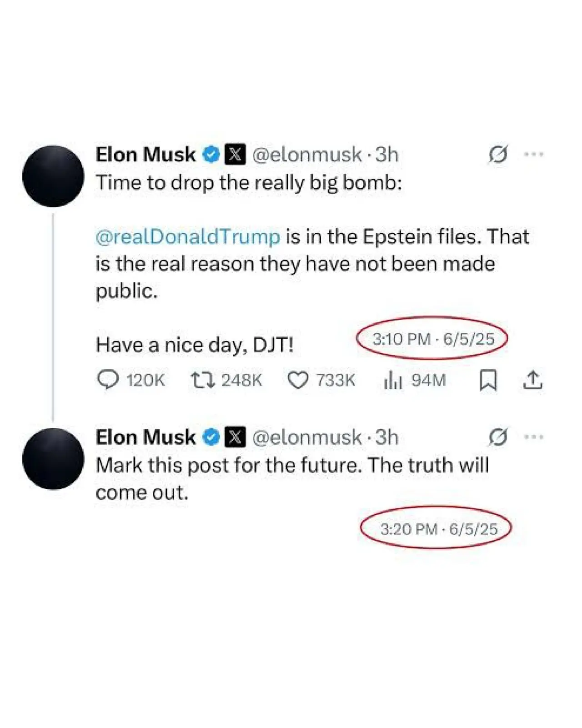Click verified badge on first post
The width and height of the screenshot is (582, 728).
(x=211, y=155)
